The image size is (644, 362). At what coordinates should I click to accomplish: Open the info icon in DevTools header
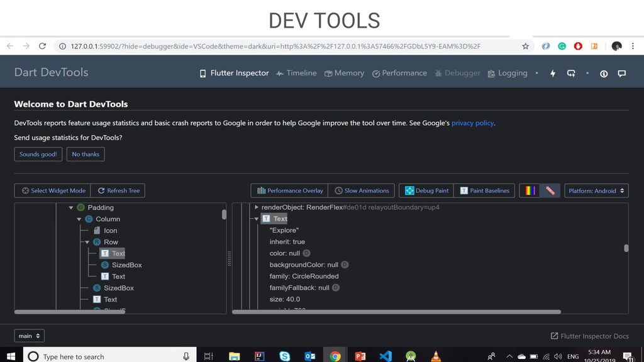[x=604, y=74]
